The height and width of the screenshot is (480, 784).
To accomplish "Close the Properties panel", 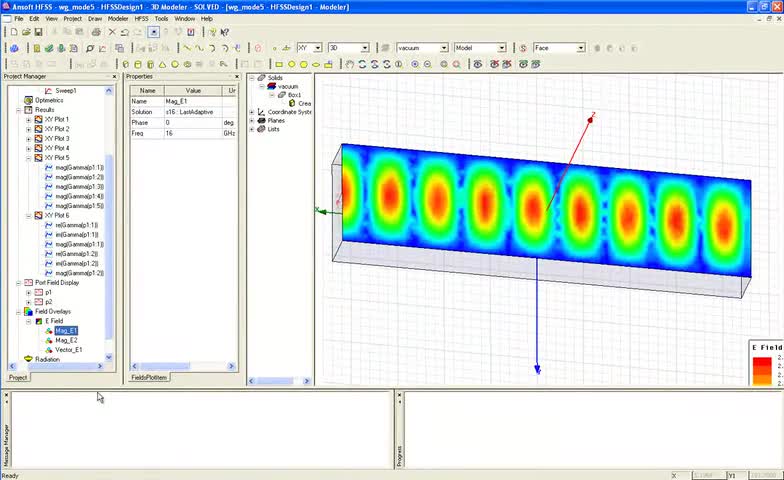I will coord(237,76).
